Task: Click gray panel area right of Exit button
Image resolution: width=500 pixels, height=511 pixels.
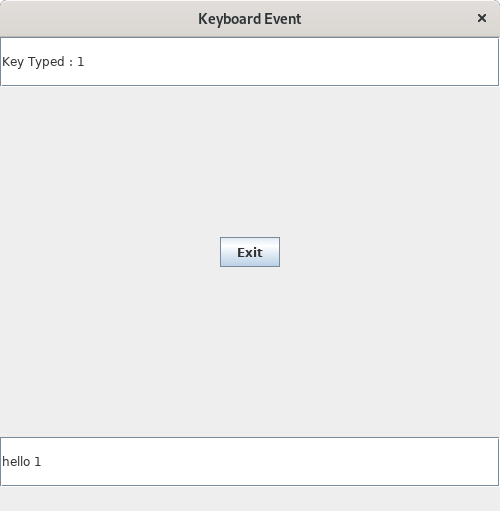Action: pyautogui.click(x=390, y=252)
